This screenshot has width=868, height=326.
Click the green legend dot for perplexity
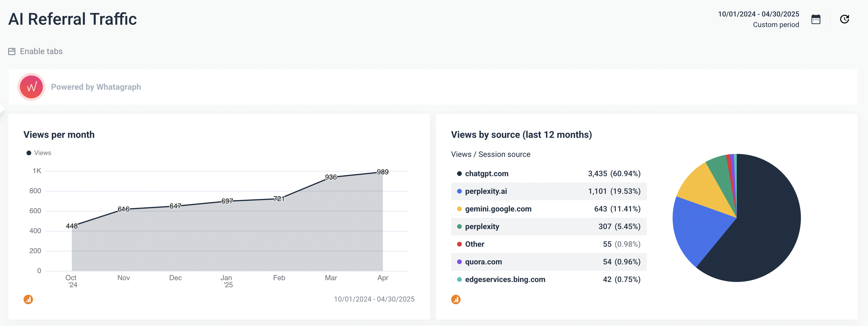click(459, 227)
